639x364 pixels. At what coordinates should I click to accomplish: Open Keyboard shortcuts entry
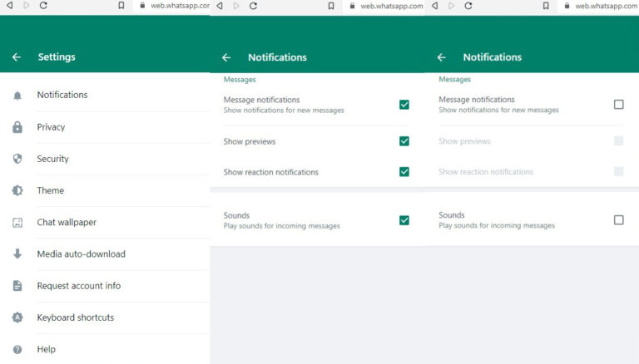click(x=105, y=317)
